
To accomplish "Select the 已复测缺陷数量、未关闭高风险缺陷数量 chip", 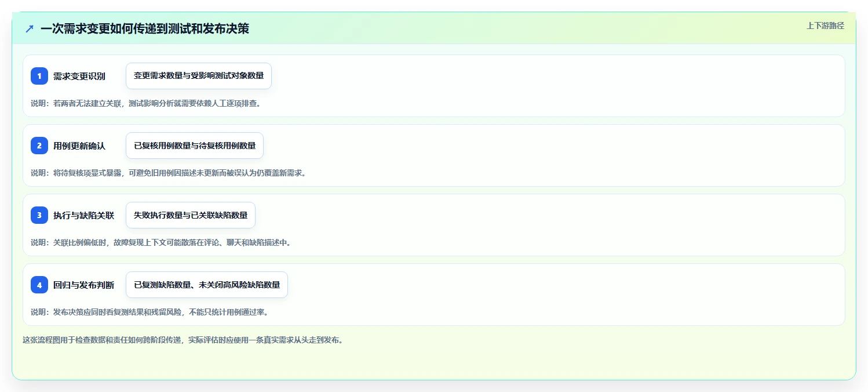I will [x=207, y=285].
